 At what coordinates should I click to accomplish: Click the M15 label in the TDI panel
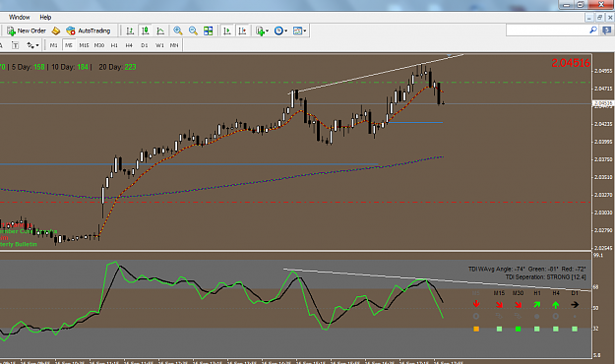pyautogui.click(x=499, y=293)
